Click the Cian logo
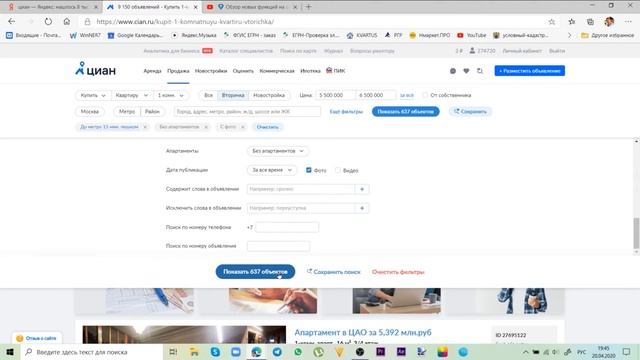Image resolution: width=640 pixels, height=360 pixels. [x=96, y=69]
